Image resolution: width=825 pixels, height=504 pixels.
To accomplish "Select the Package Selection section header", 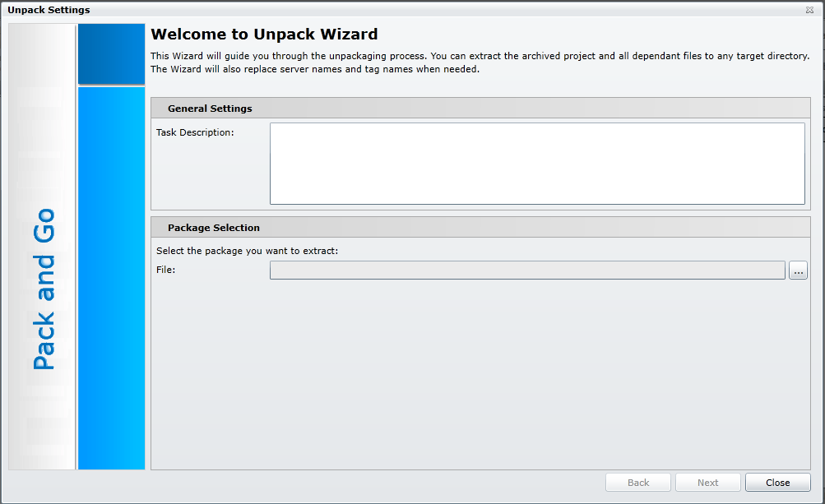I will (213, 228).
